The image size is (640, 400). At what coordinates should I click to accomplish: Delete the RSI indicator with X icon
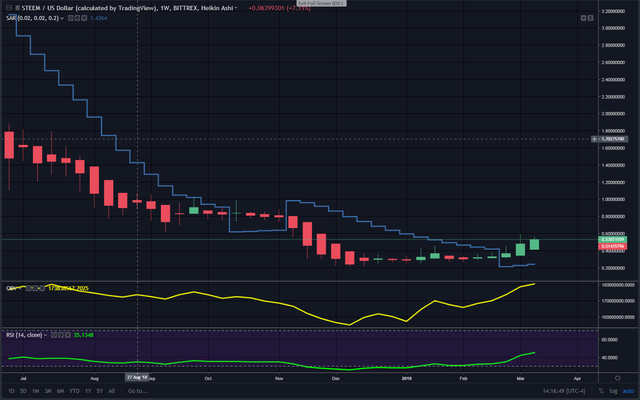68,335
